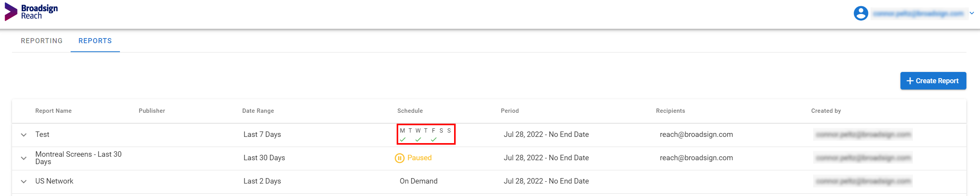980x196 pixels.
Task: Click the Recipients column header
Action: [670, 111]
